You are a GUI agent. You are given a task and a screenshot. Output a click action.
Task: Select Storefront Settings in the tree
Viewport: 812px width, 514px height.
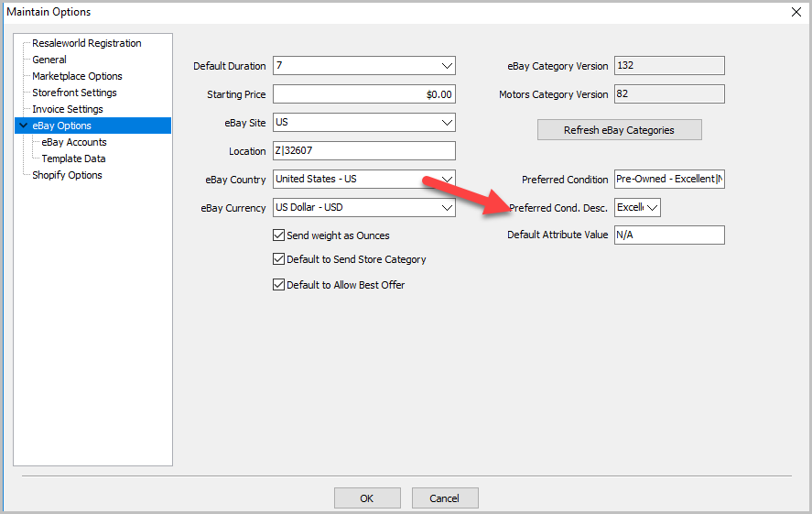click(74, 93)
